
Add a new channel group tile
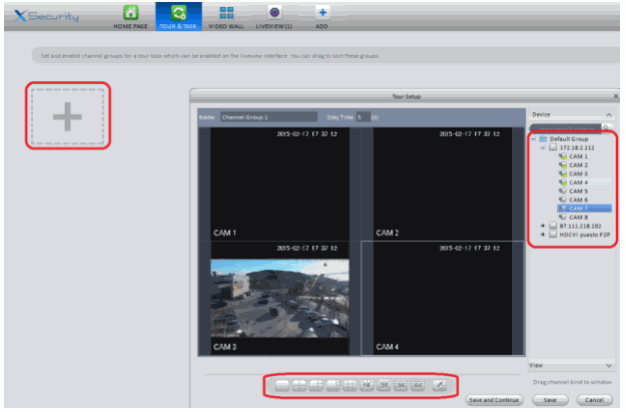[67, 116]
